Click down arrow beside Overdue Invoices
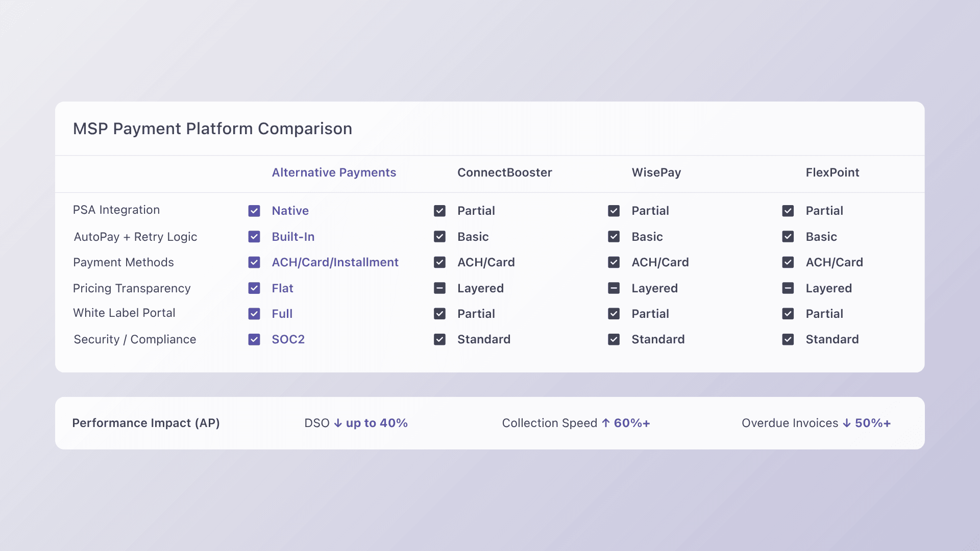Viewport: 980px width, 551px height. click(x=846, y=423)
